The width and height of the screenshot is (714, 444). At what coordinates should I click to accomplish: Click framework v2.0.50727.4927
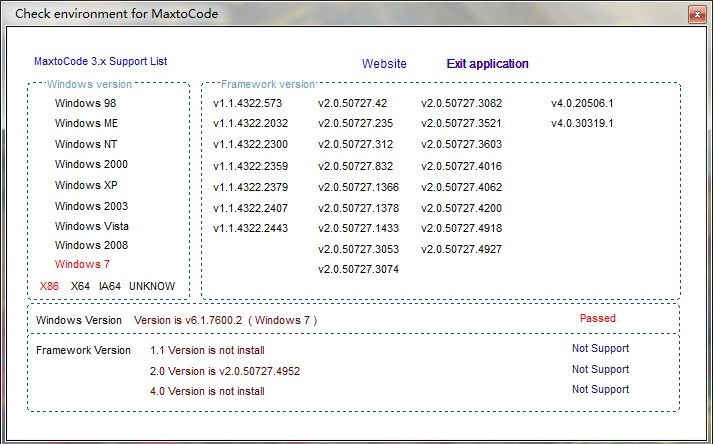462,249
